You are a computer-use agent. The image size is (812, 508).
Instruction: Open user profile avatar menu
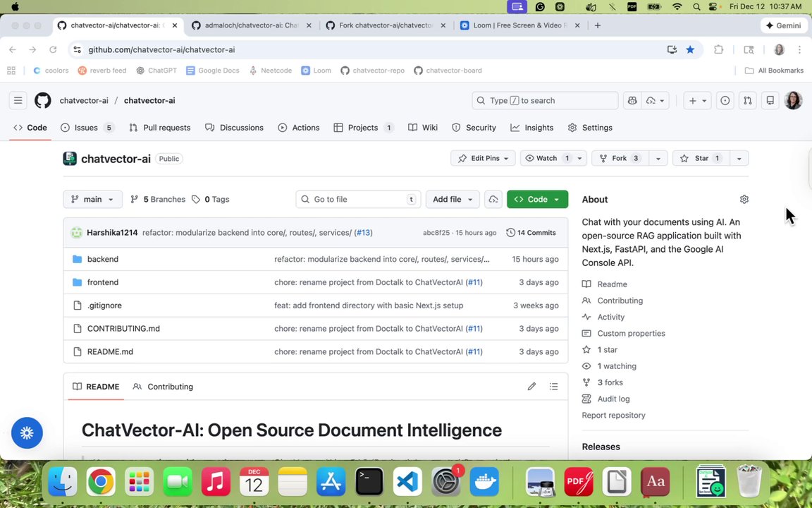tap(794, 101)
